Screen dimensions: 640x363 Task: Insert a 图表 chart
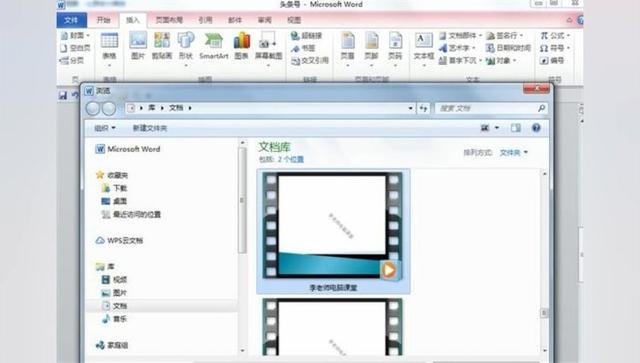[x=242, y=46]
